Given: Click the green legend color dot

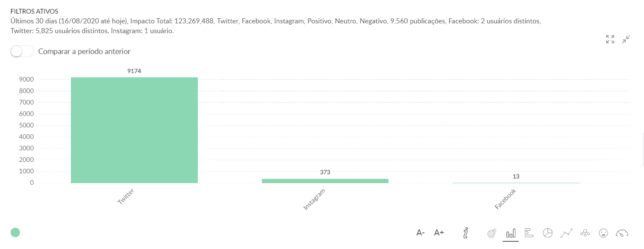Looking at the screenshot, I should 15,232.
